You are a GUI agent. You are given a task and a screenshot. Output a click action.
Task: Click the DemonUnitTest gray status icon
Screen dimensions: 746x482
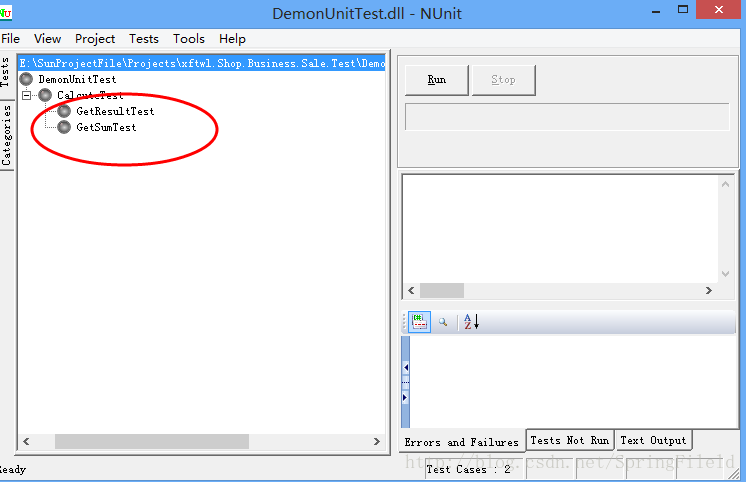[x=26, y=79]
